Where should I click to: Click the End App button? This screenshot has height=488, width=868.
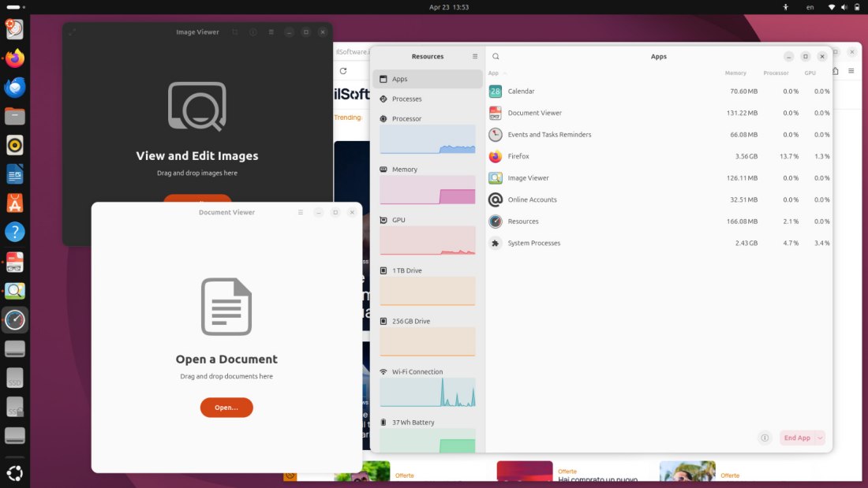pos(798,438)
